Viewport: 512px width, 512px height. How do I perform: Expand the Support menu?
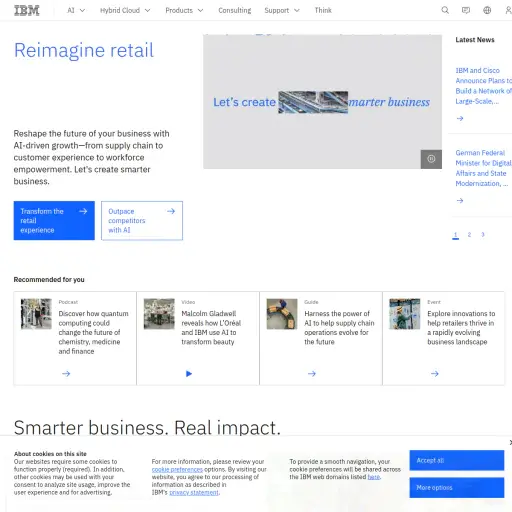click(282, 10)
